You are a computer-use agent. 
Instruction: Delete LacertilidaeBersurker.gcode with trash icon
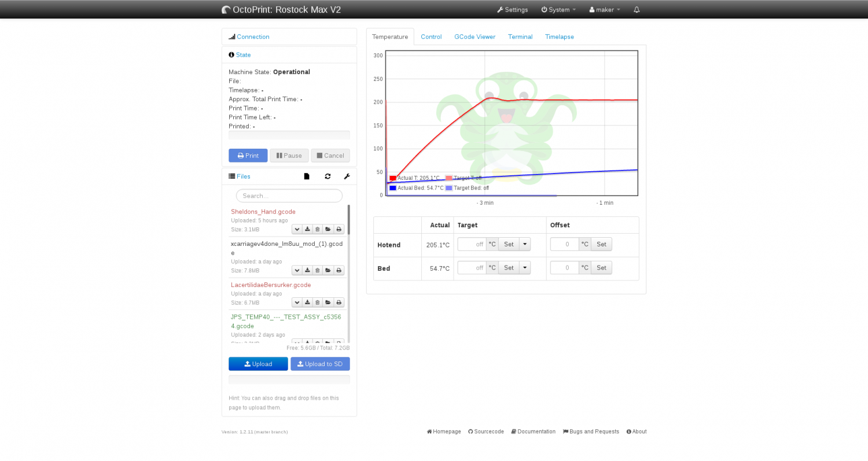[318, 302]
